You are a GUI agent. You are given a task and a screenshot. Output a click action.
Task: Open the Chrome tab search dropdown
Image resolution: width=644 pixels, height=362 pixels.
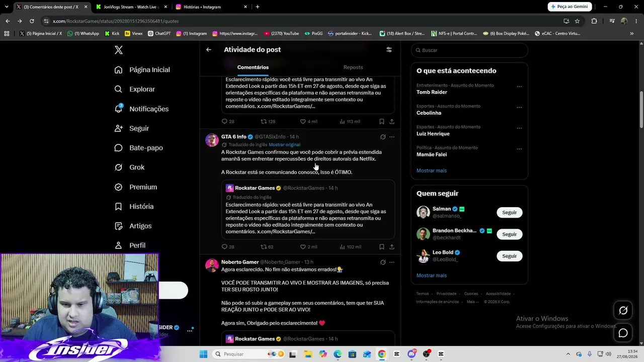[7, 7]
